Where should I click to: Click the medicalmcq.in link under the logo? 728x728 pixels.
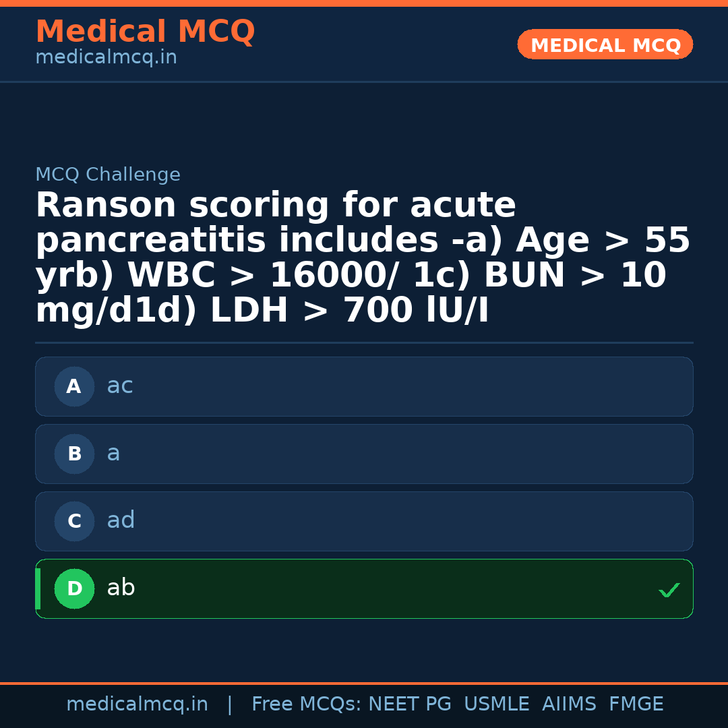105,57
